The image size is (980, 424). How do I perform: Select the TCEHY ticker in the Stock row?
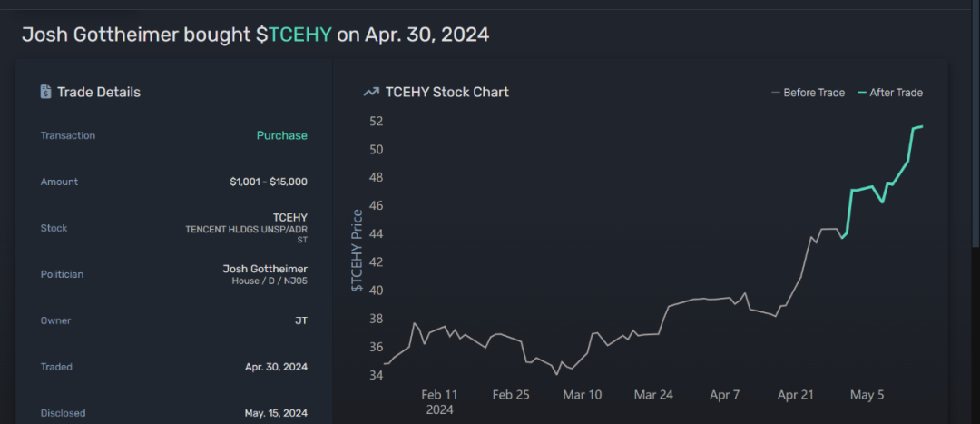pos(290,217)
